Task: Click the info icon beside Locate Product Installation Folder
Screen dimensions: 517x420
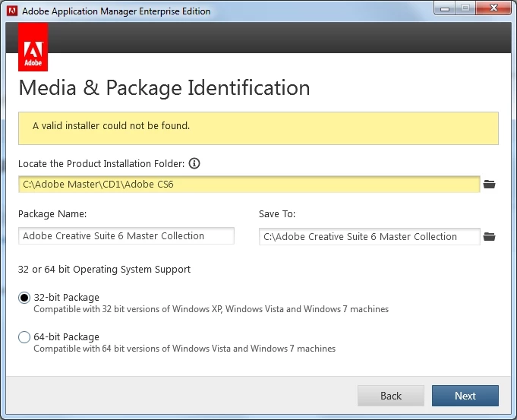Action: pyautogui.click(x=194, y=163)
